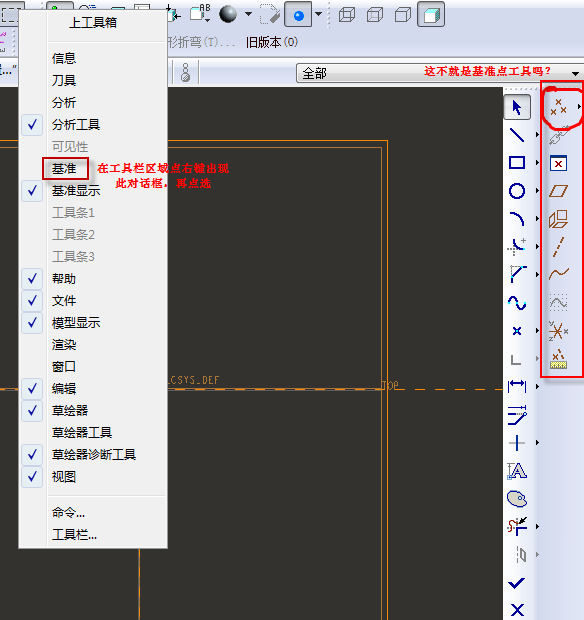Select the Rectangle sketch tool
The height and width of the screenshot is (620, 584).
tap(517, 163)
